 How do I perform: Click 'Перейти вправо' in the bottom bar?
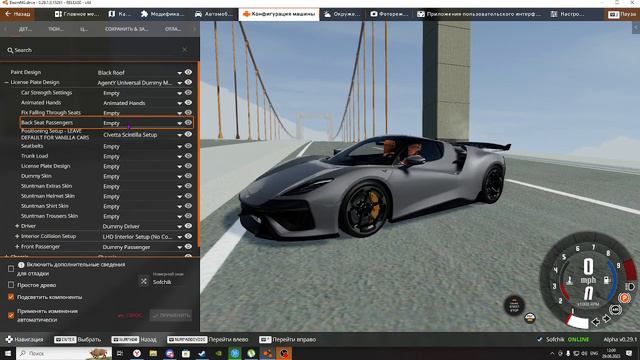coord(288,339)
